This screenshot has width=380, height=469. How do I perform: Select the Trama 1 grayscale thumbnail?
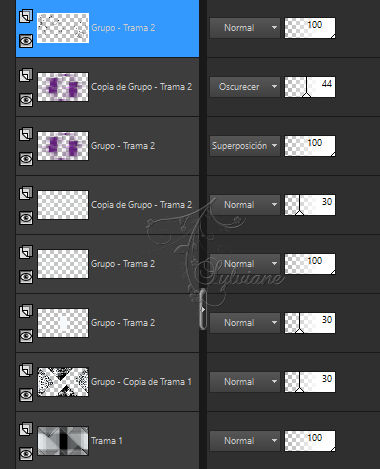[63, 441]
